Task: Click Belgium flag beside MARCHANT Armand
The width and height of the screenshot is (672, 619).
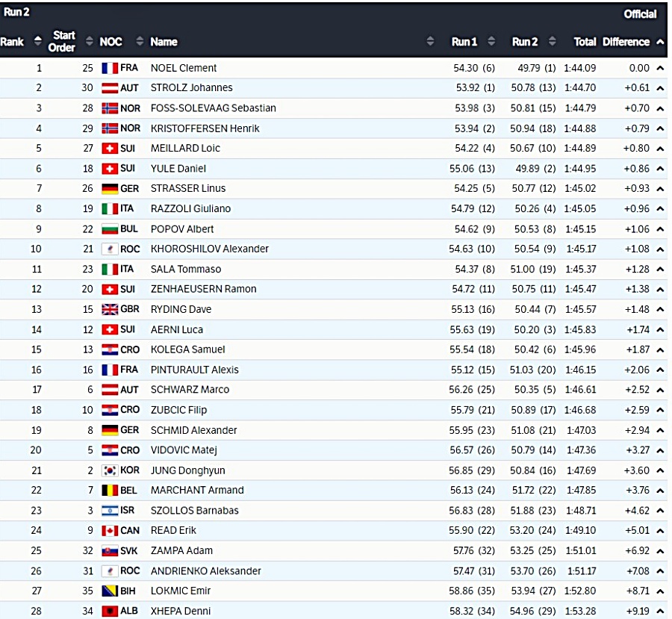Action: pyautogui.click(x=110, y=491)
